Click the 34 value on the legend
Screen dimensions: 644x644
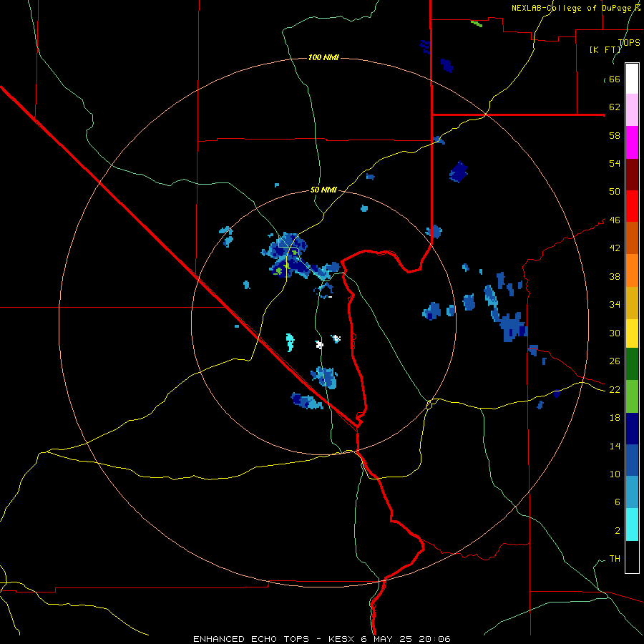click(x=615, y=305)
